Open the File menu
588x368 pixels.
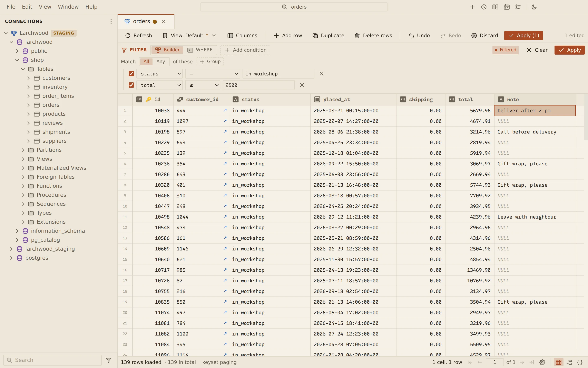coord(11,7)
